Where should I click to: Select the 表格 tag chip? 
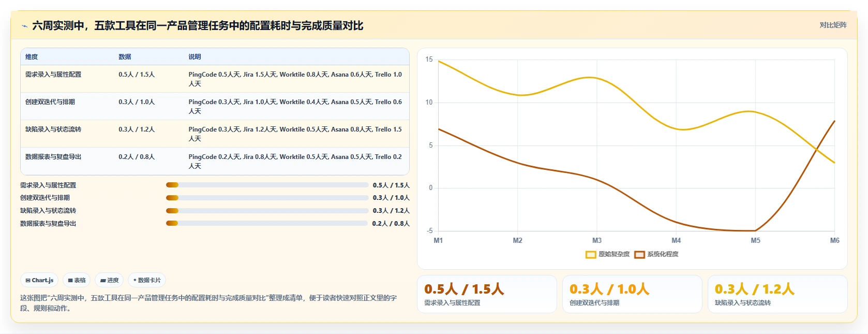[x=77, y=280]
